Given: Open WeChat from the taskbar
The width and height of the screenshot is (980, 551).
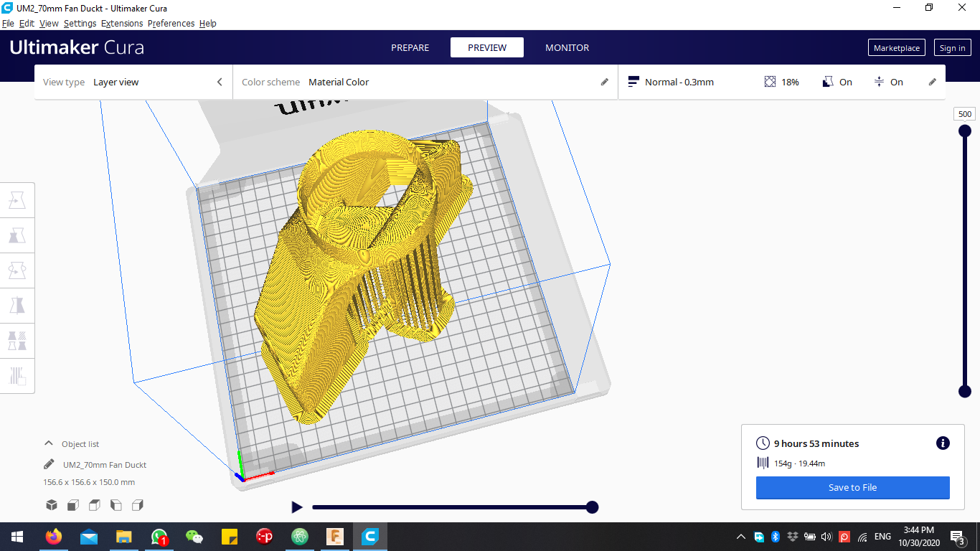Looking at the screenshot, I should [194, 536].
